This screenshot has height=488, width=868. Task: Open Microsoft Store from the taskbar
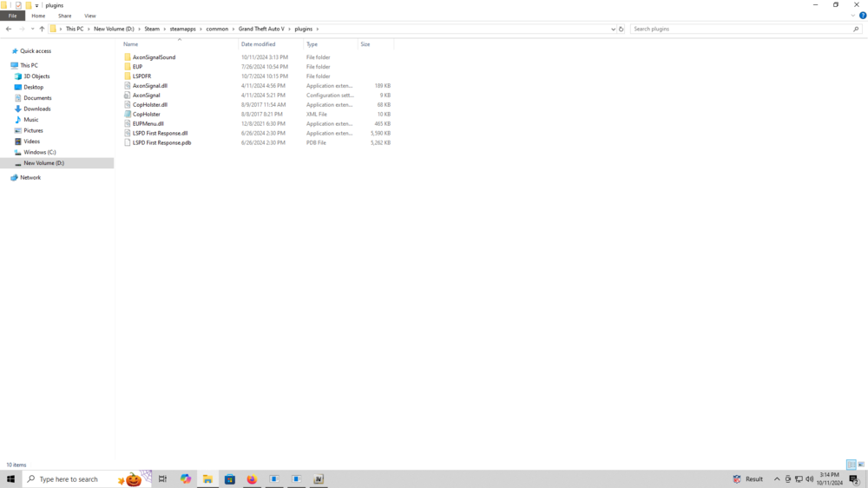pyautogui.click(x=230, y=479)
